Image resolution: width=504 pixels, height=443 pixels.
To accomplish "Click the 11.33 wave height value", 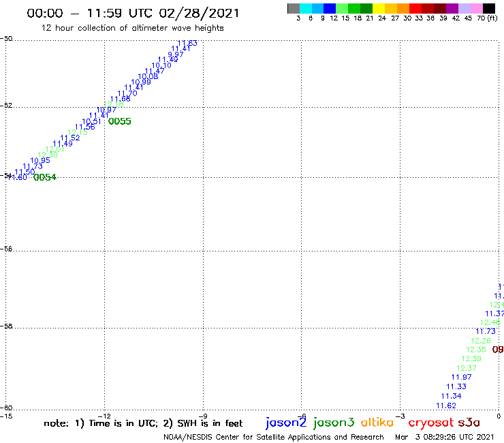I will tap(456, 386).
